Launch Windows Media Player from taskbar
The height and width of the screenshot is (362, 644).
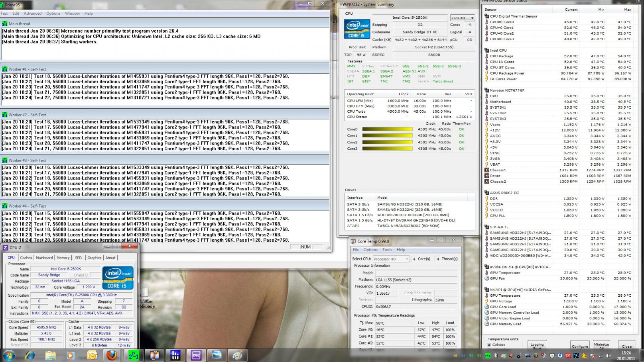tap(71, 355)
